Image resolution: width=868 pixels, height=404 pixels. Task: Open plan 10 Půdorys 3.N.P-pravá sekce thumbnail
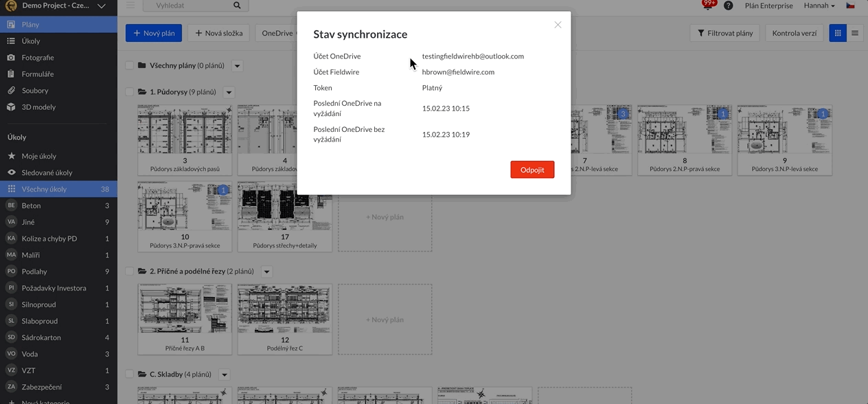[x=185, y=216]
